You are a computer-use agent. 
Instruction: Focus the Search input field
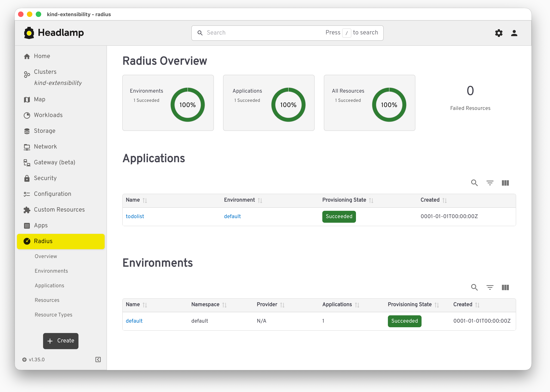pyautogui.click(x=287, y=33)
